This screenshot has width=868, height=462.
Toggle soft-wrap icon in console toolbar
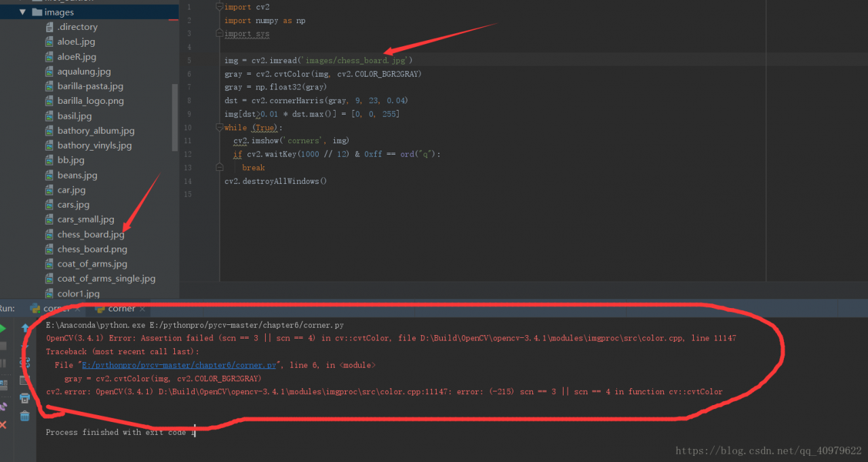click(x=25, y=363)
